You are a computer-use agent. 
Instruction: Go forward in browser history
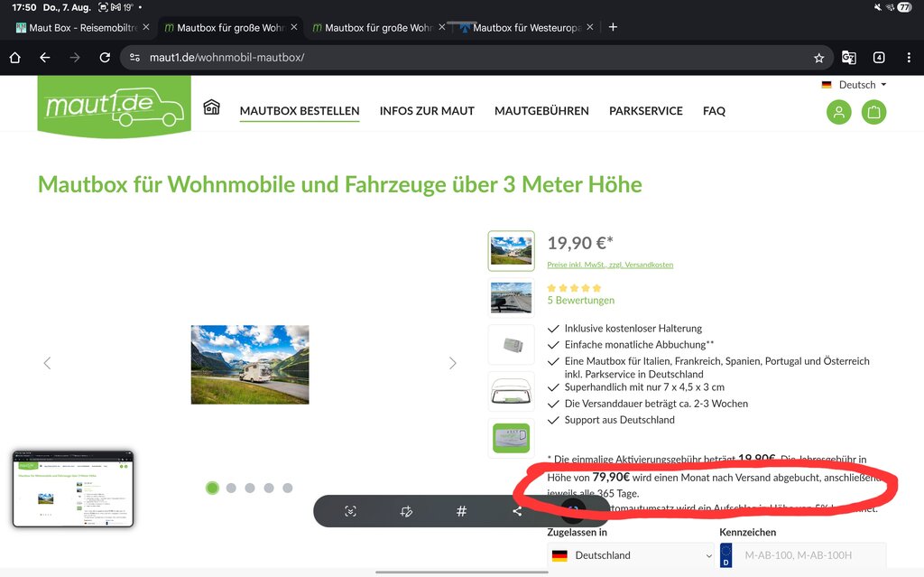click(75, 57)
